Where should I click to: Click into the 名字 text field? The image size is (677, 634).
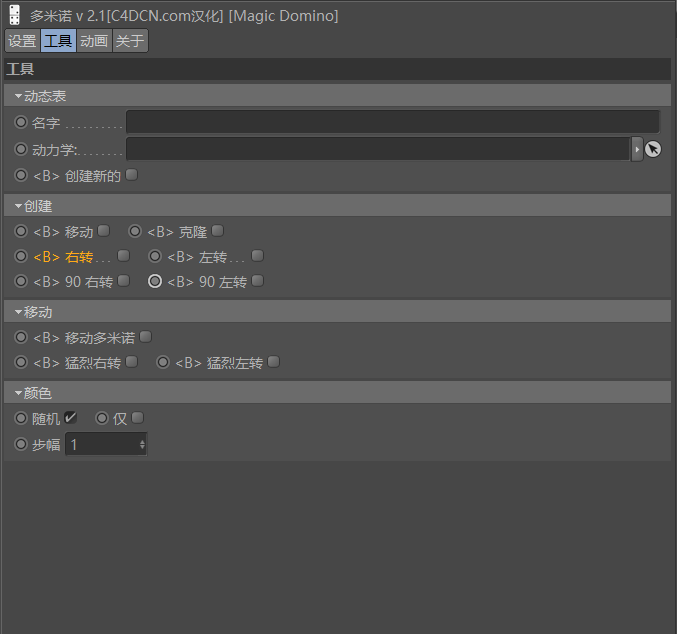coord(393,122)
